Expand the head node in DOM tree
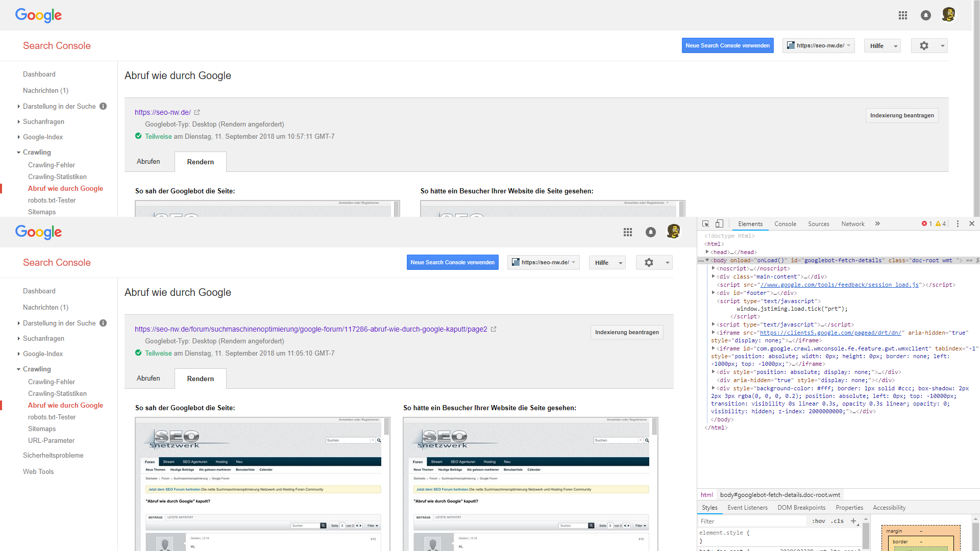 click(707, 252)
